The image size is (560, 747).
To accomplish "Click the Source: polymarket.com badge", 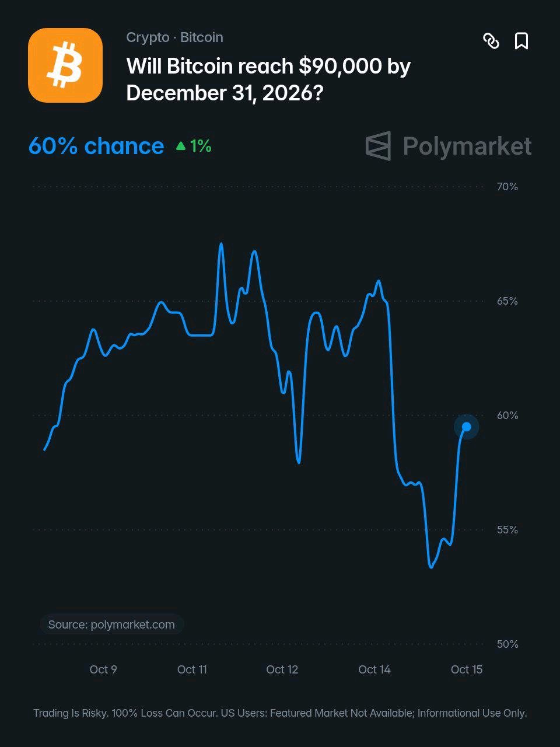I will point(111,624).
